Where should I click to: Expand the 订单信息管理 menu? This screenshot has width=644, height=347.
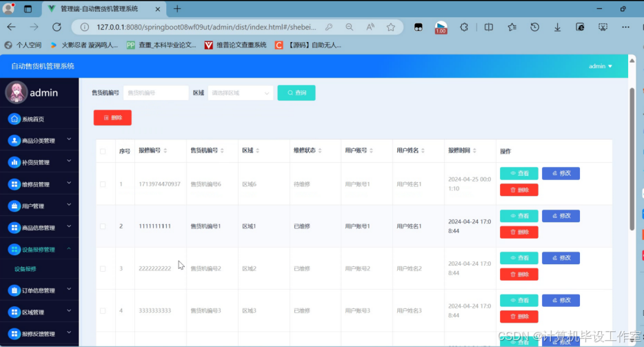point(69,290)
